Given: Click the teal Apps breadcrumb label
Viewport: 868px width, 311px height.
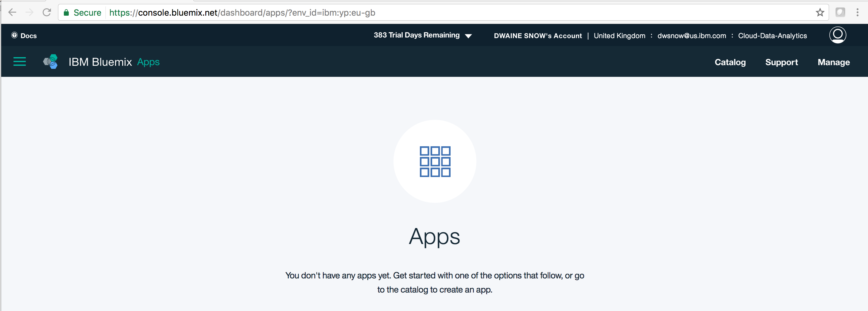Looking at the screenshot, I should [148, 62].
